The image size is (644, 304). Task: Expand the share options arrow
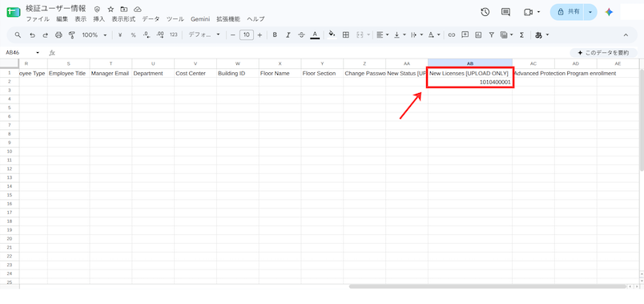coord(590,12)
